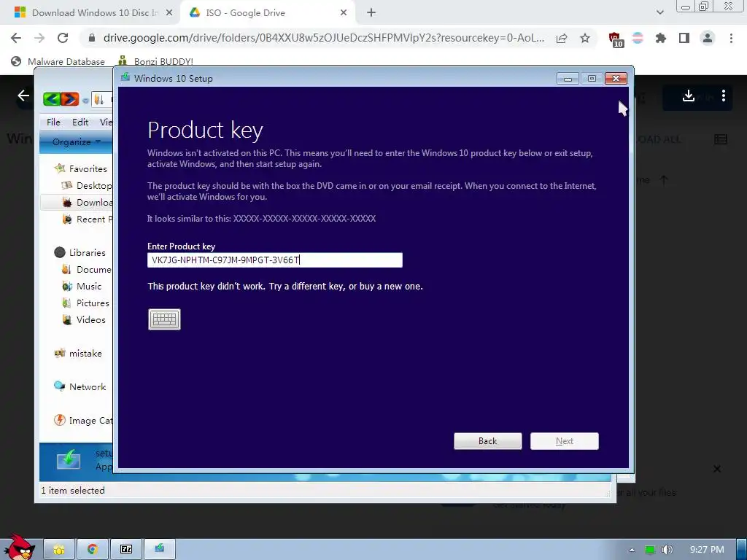
Task: Open Chrome three-dot menu
Action: click(x=731, y=38)
